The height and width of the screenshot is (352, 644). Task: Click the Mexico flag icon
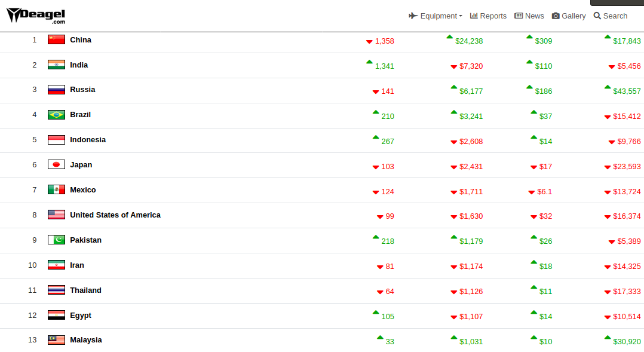[56, 190]
